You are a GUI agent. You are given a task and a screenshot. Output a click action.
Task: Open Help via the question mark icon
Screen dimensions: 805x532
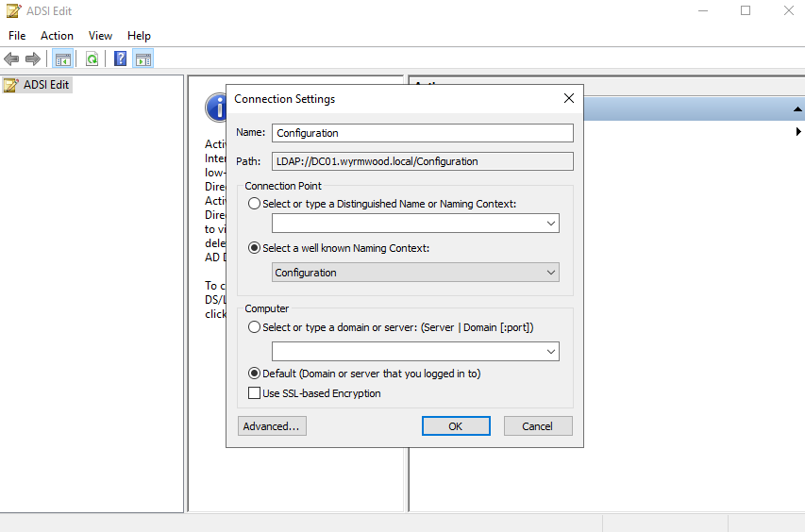[121, 58]
